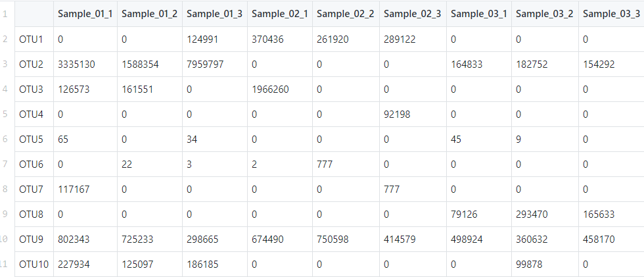Viewport: 644px width, 277px height.
Task: Click the cell with value 79126
Action: pos(479,214)
